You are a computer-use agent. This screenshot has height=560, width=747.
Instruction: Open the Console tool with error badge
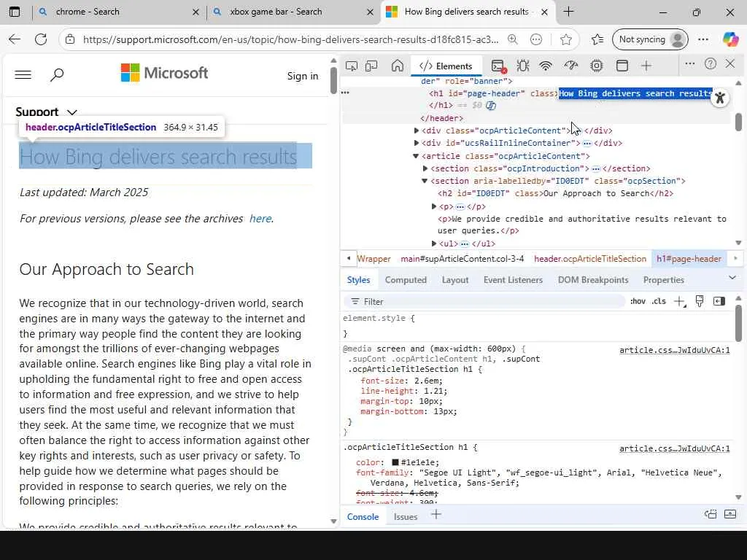[x=498, y=66]
